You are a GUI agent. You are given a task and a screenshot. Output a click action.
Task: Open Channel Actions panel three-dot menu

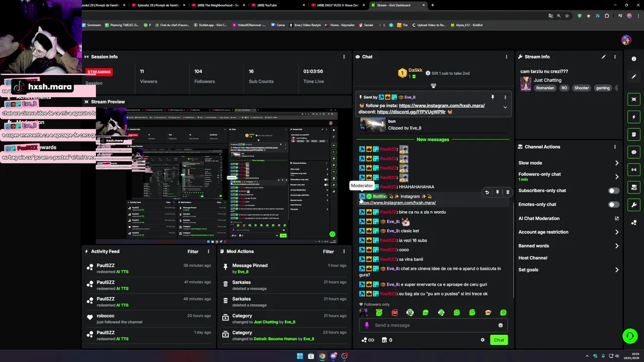click(615, 147)
